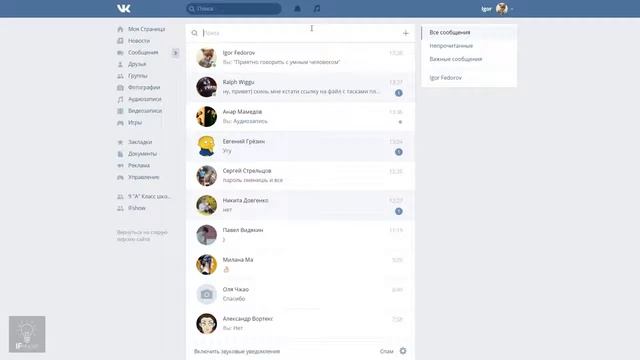640x360 pixels.
Task: Click the megaphone icon beside Реклама
Action: click(120, 165)
